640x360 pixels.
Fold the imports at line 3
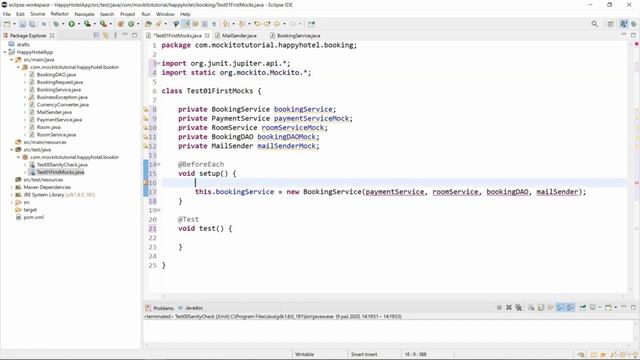click(x=159, y=63)
